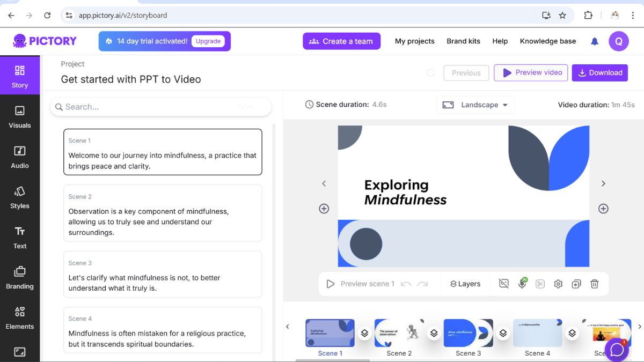Select the Scene 3 thumbnail
Viewport: 644px width, 362px height.
[x=468, y=333]
